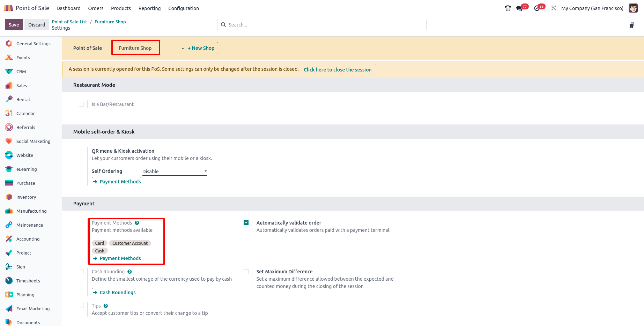Click the Cash Rounding help question mark
Screen dimensions: 644x326
(x=129, y=272)
